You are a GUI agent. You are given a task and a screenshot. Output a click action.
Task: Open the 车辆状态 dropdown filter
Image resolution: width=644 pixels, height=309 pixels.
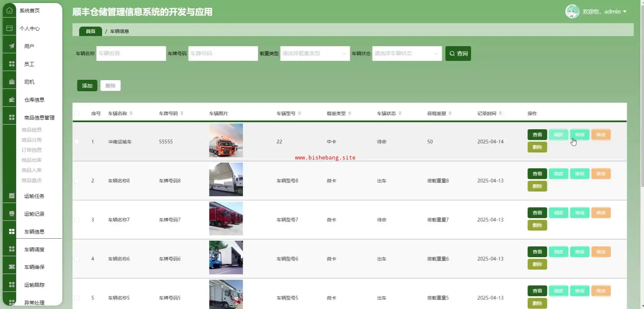tap(407, 54)
